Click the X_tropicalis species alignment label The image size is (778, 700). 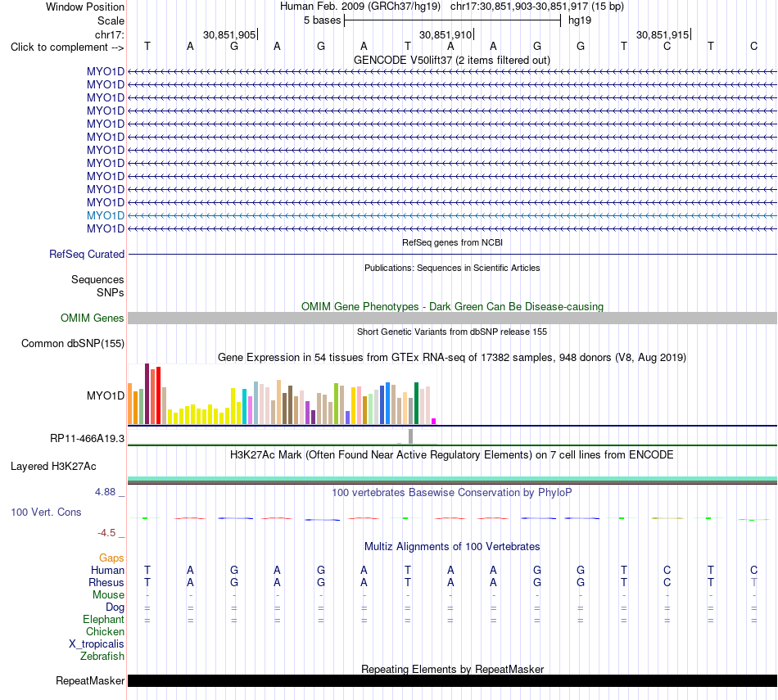[97, 644]
